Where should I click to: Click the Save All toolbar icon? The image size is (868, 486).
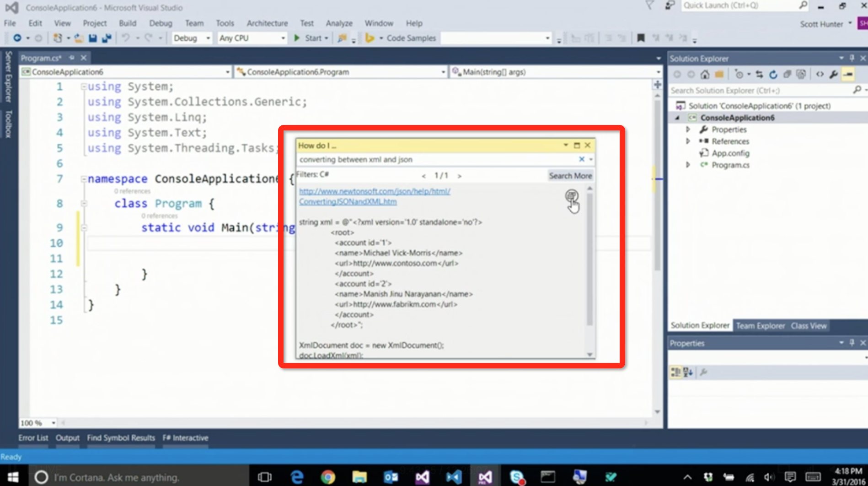(107, 38)
